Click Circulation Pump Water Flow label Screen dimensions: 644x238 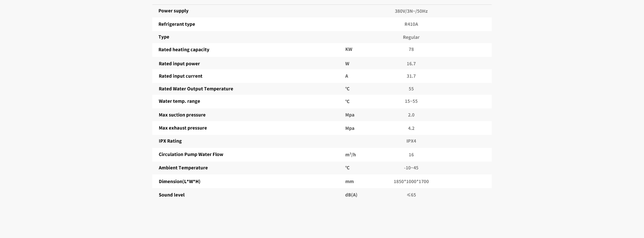(x=191, y=154)
